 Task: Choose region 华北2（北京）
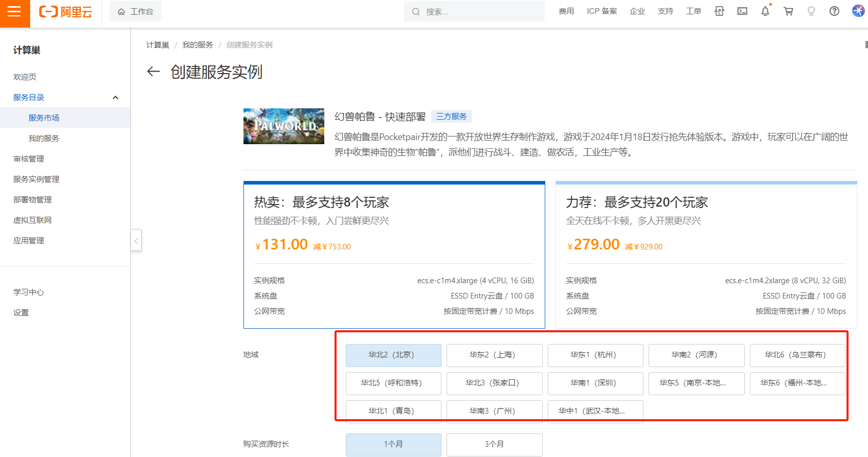click(393, 355)
